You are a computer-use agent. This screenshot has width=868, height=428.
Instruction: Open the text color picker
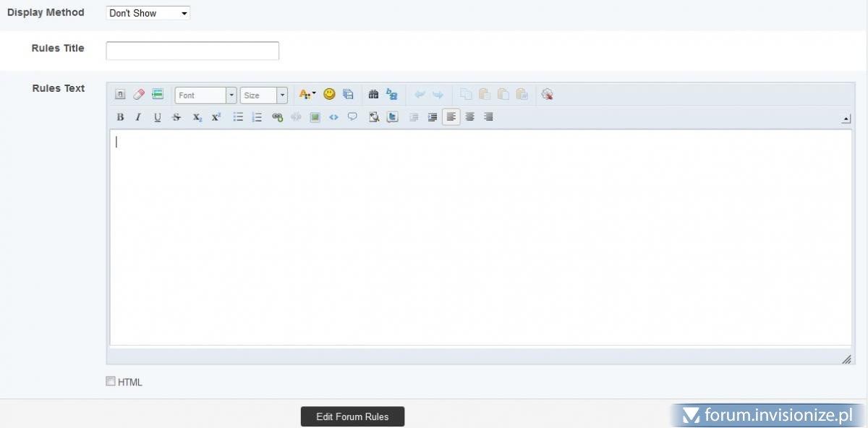[307, 94]
